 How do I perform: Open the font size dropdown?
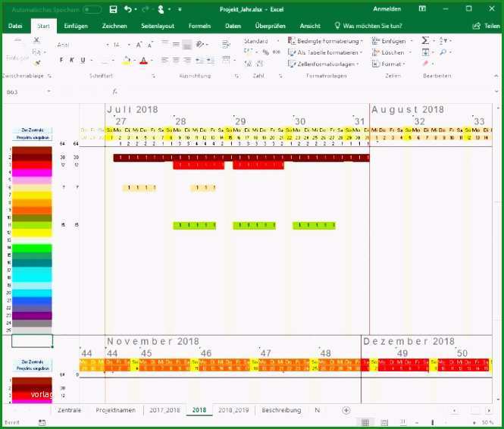pyautogui.click(x=129, y=45)
